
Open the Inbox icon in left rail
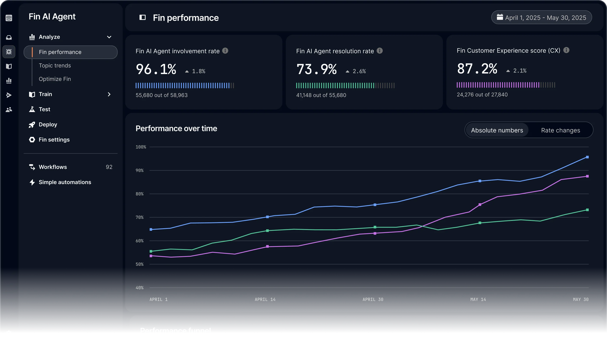click(9, 38)
